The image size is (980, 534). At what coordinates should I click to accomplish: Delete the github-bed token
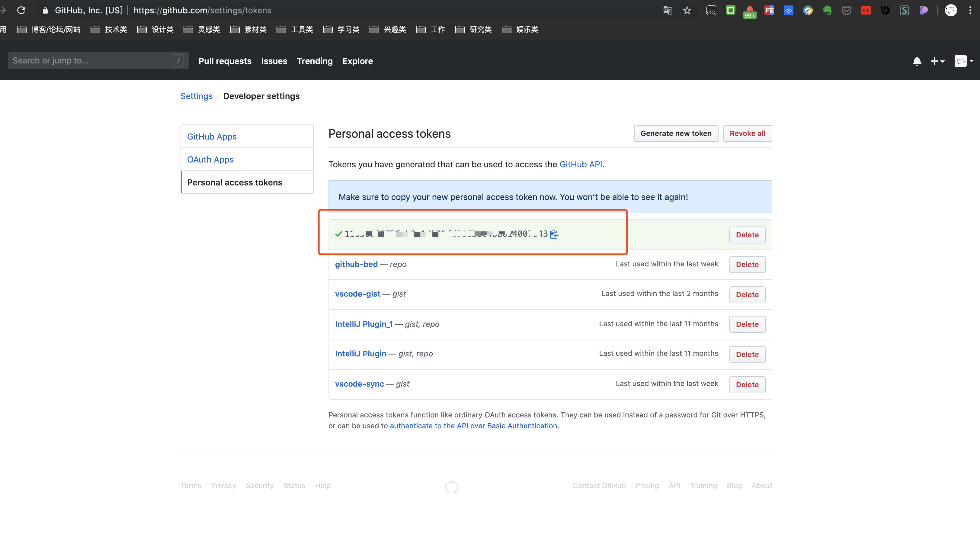[747, 265]
